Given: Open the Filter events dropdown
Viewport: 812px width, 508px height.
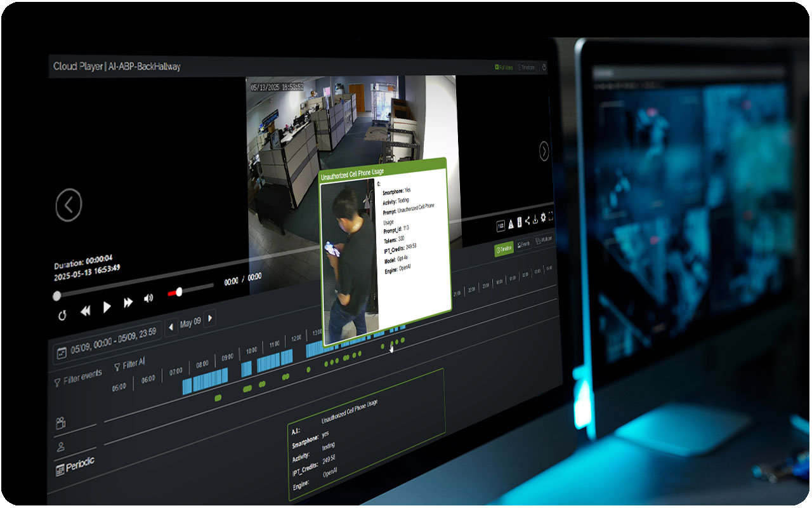Looking at the screenshot, I should [77, 378].
